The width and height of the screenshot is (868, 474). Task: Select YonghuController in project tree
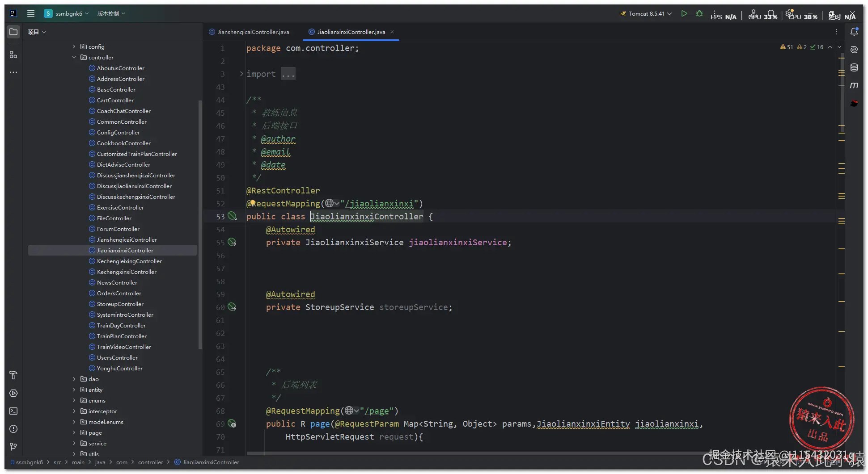[x=119, y=368]
